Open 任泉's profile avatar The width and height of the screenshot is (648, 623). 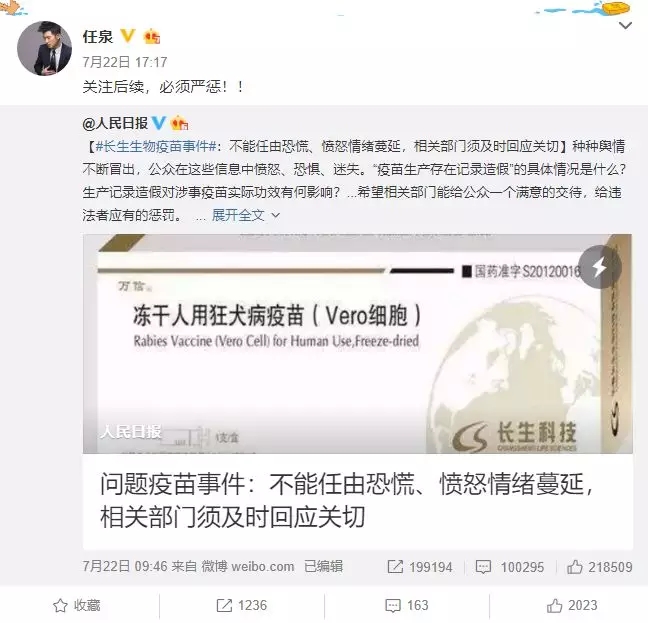click(x=44, y=48)
